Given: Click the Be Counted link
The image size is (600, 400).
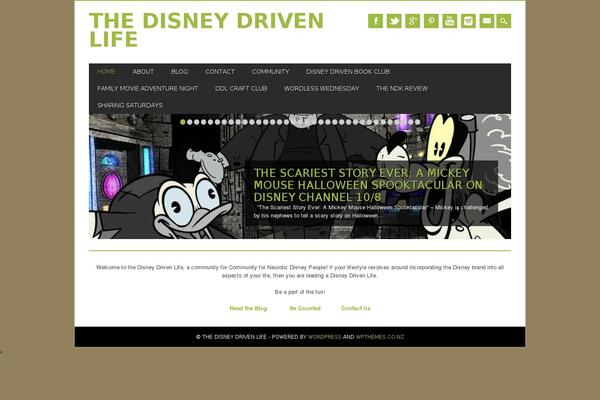Looking at the screenshot, I should pos(305,308).
